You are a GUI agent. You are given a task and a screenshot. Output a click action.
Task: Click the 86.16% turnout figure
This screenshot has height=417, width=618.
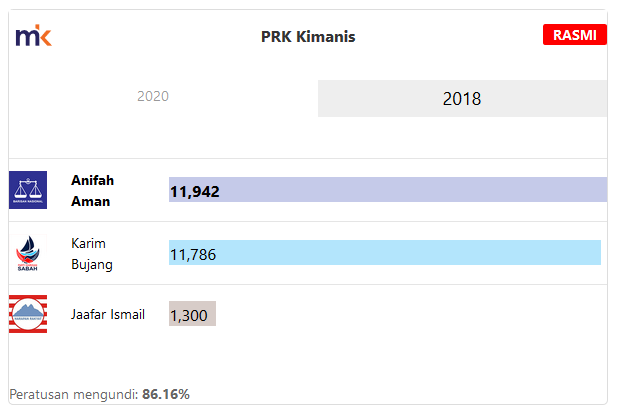tap(166, 394)
